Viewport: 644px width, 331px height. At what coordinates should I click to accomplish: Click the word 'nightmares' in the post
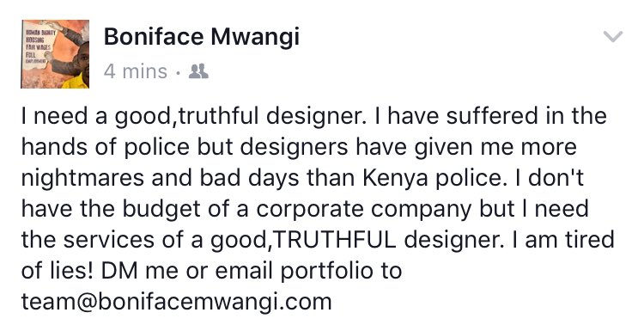[x=82, y=179]
